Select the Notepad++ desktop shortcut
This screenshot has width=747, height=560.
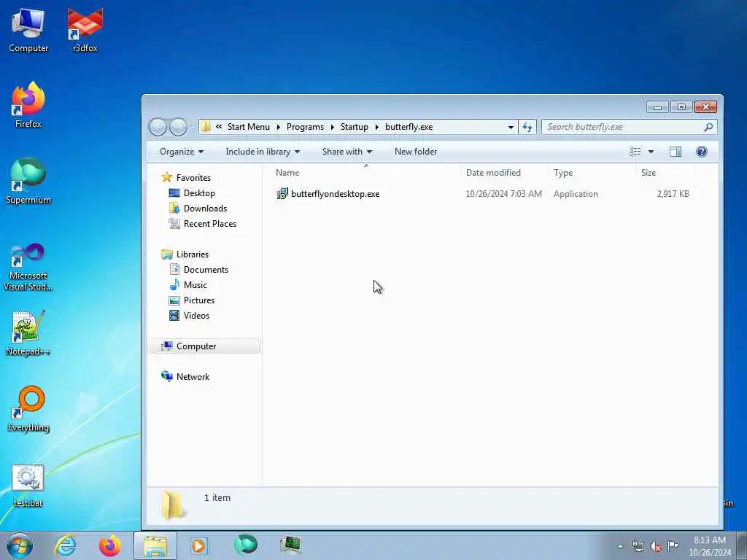28,332
